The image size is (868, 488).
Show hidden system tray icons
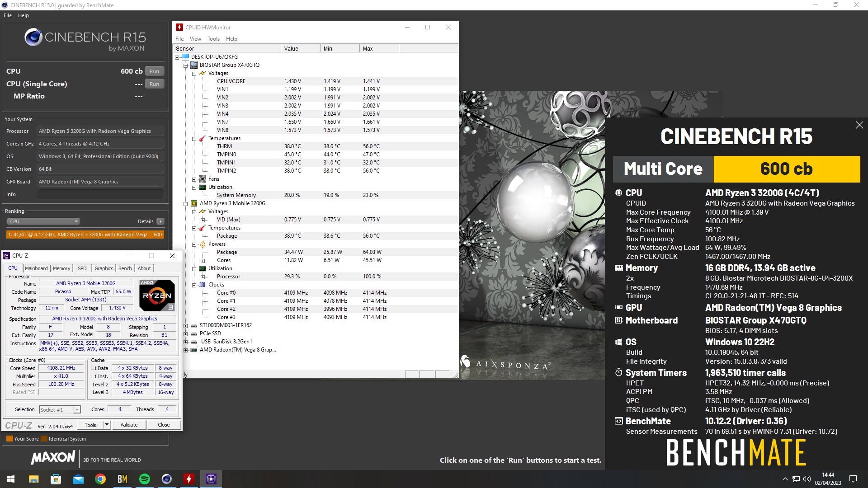point(785,479)
